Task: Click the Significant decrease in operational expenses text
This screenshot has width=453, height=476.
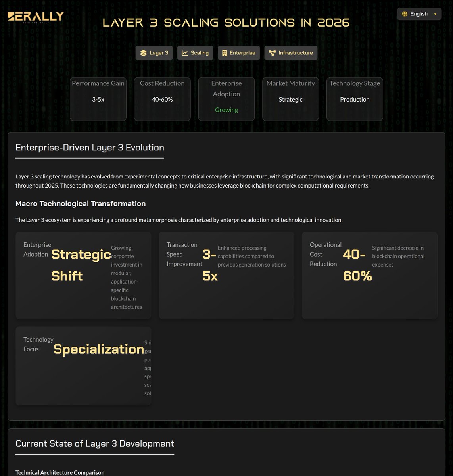Action: 398,256
